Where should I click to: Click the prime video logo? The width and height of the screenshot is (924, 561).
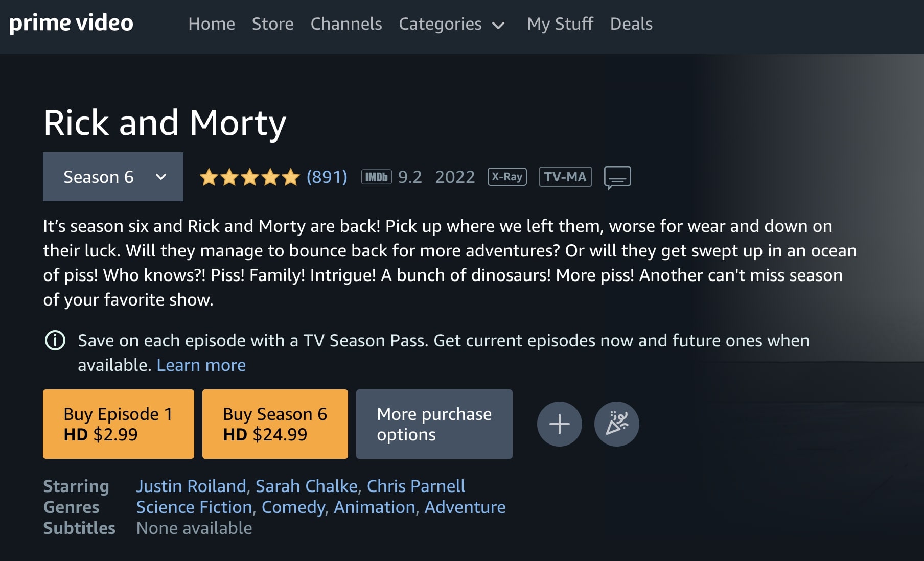tap(71, 23)
